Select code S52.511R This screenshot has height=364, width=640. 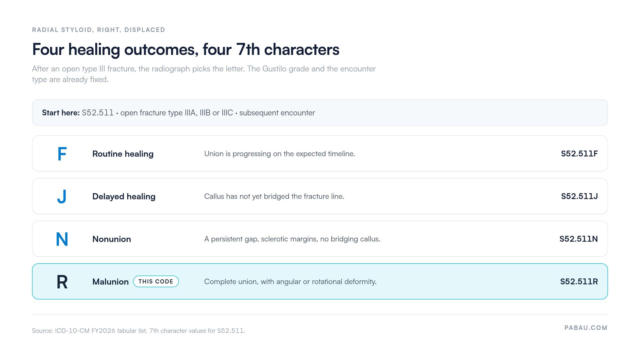coord(579,281)
